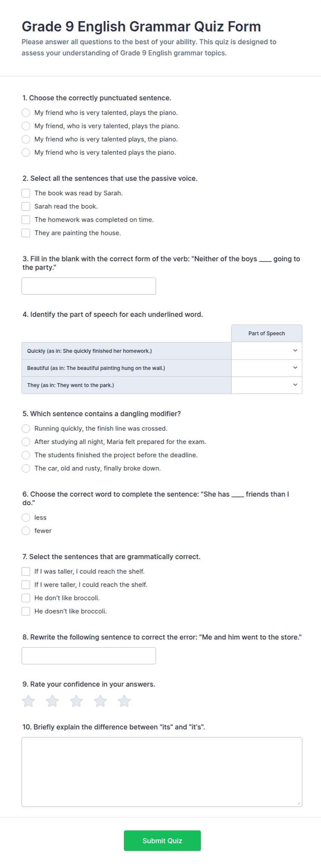Image resolution: width=321 pixels, height=868 pixels.
Task: Select "My friend, who is very talented, plays the piano."
Action: point(26,126)
